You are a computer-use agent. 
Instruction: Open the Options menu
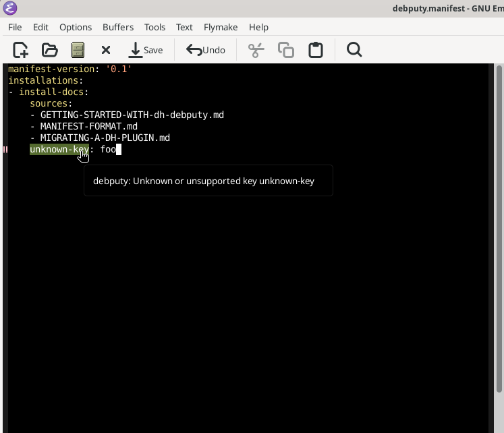(76, 27)
